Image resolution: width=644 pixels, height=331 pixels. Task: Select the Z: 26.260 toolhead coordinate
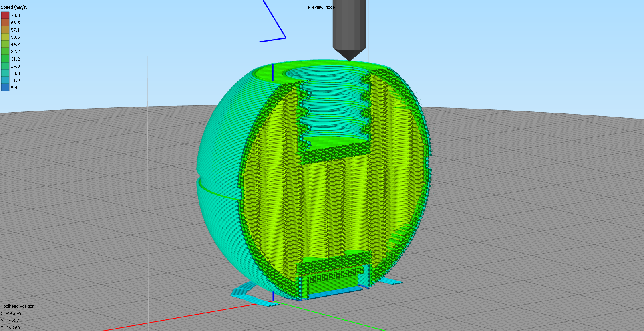(x=10, y=328)
